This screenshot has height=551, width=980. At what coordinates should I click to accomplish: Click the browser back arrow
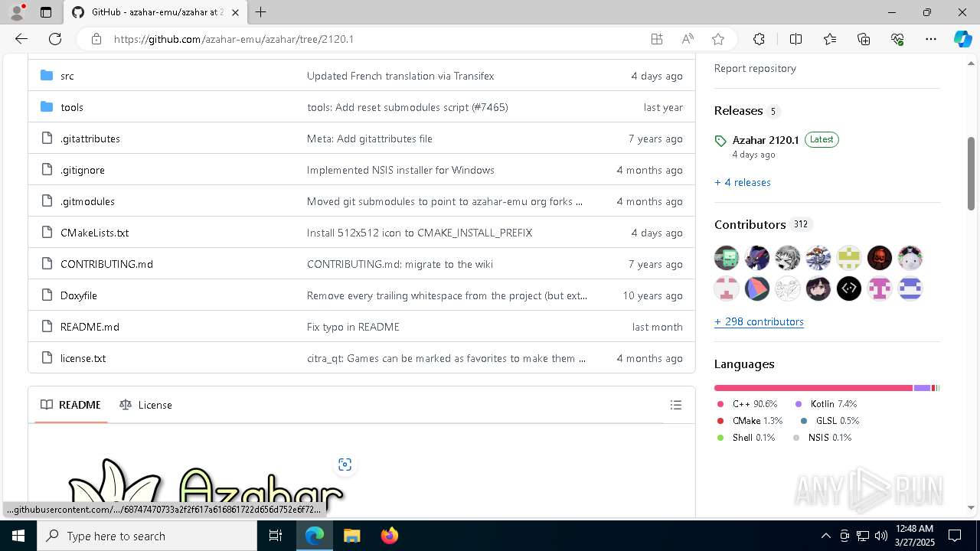(21, 39)
